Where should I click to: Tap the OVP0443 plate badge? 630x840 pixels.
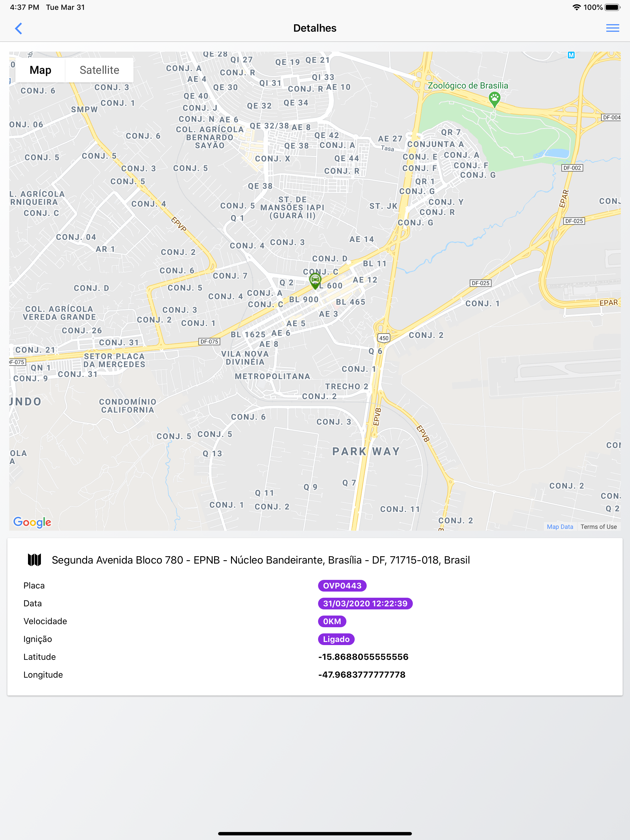[342, 585]
